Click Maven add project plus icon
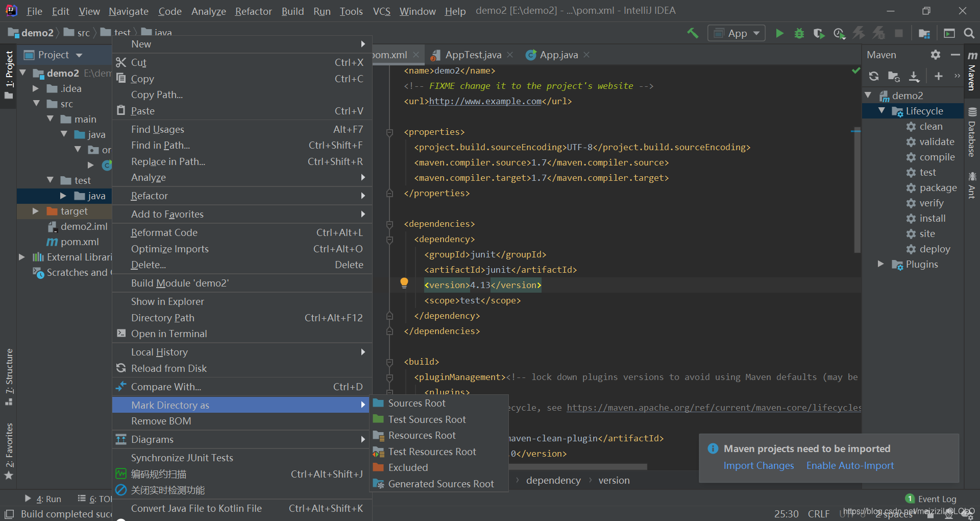Viewport: 980px width, 521px height. pyautogui.click(x=938, y=76)
